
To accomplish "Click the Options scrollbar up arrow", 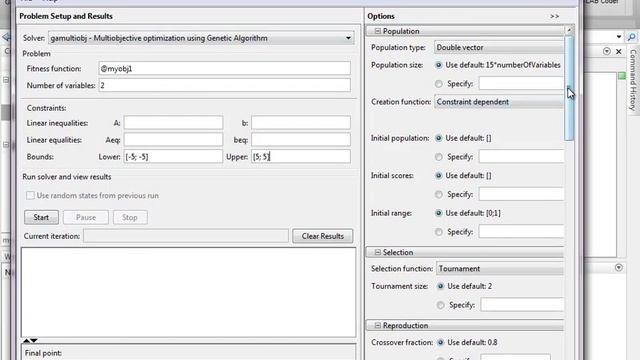I will click(569, 30).
